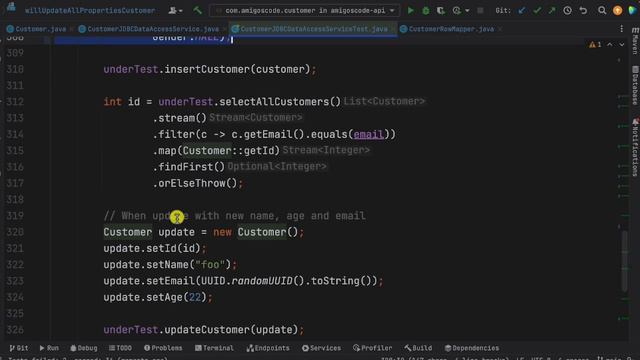
Task: Click update.setId(id) statement
Action: (x=155, y=248)
